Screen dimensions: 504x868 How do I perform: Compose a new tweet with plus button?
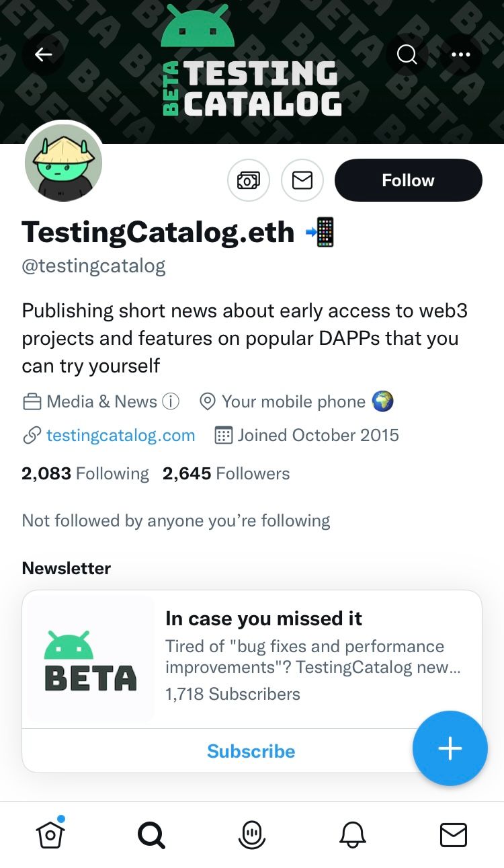(450, 748)
